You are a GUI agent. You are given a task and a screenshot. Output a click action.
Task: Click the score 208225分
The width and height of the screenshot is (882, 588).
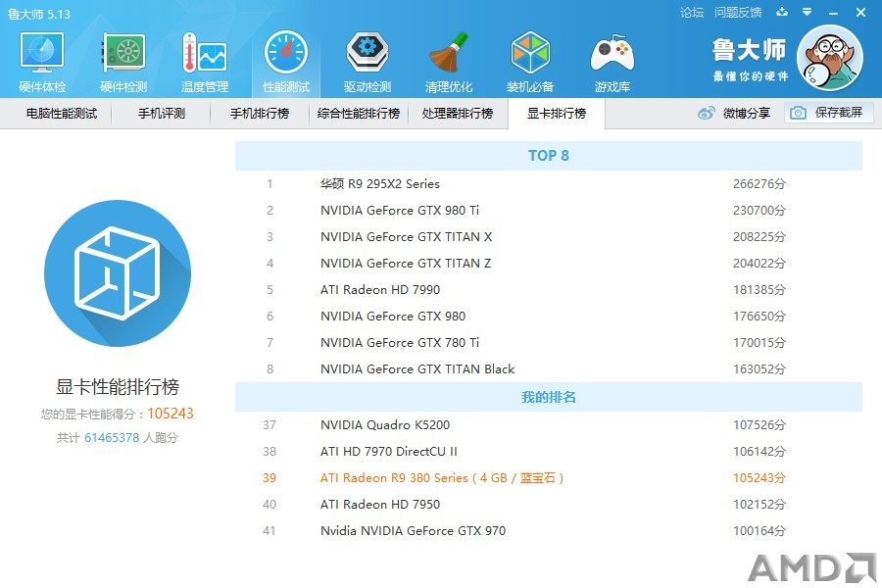tap(759, 237)
